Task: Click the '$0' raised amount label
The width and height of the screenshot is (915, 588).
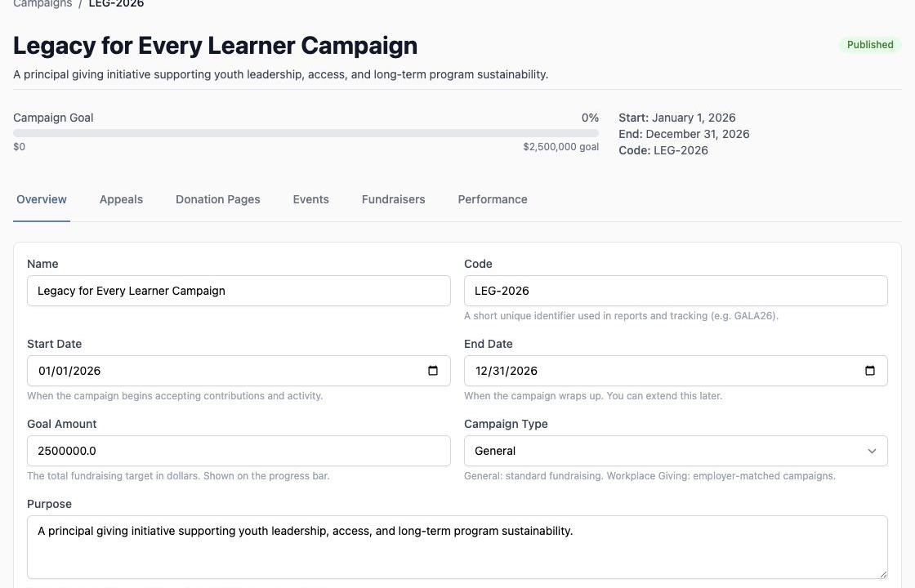Action: click(20, 147)
